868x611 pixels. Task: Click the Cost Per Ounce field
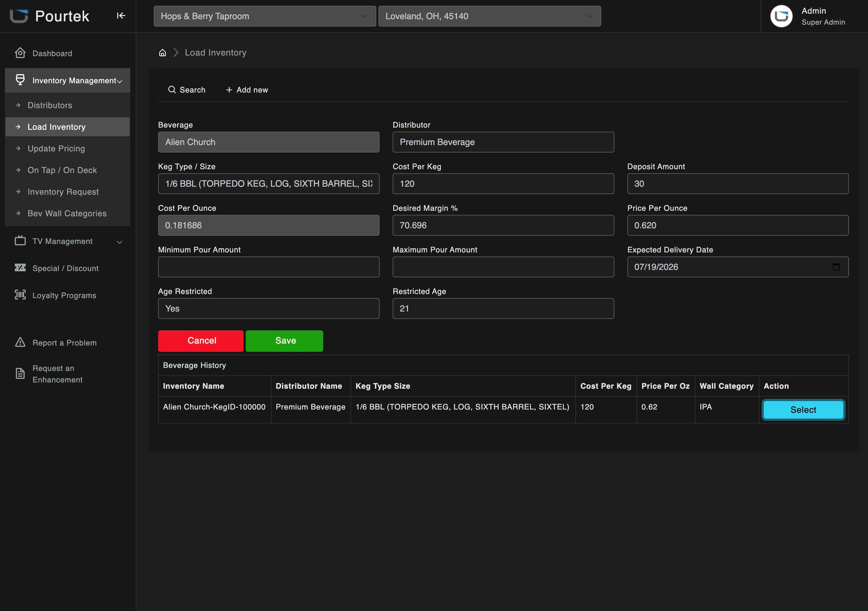tap(269, 225)
